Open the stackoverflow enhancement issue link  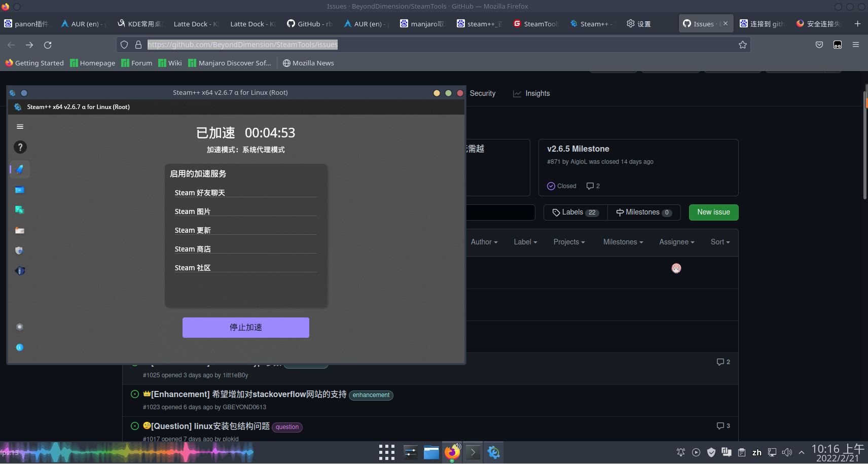click(x=248, y=395)
